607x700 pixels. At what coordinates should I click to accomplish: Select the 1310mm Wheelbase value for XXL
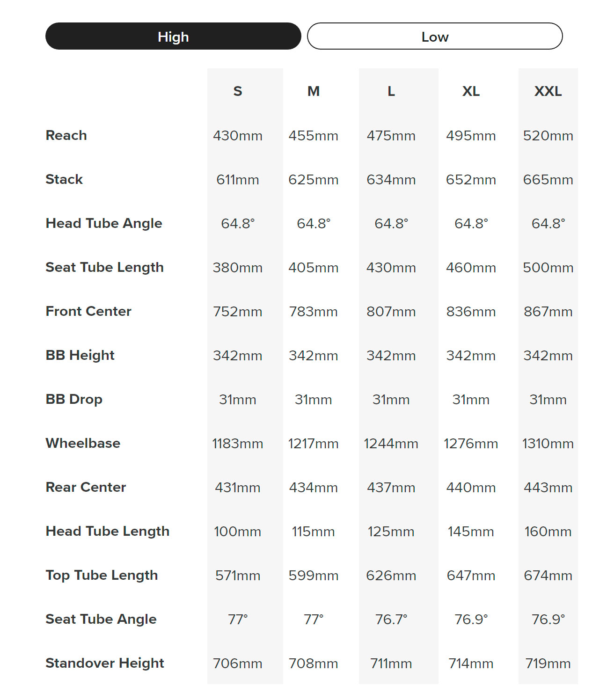point(548,444)
